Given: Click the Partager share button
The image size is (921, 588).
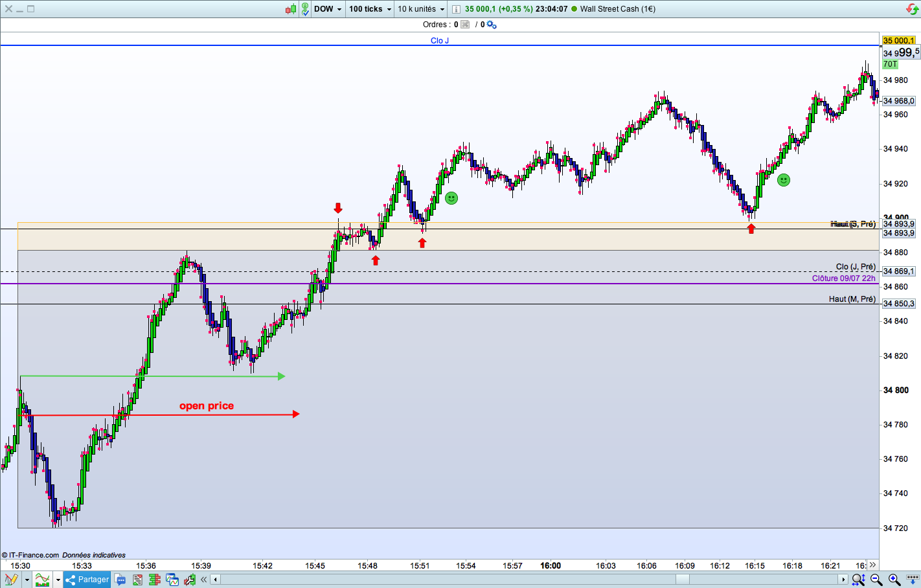Looking at the screenshot, I should coord(87,580).
